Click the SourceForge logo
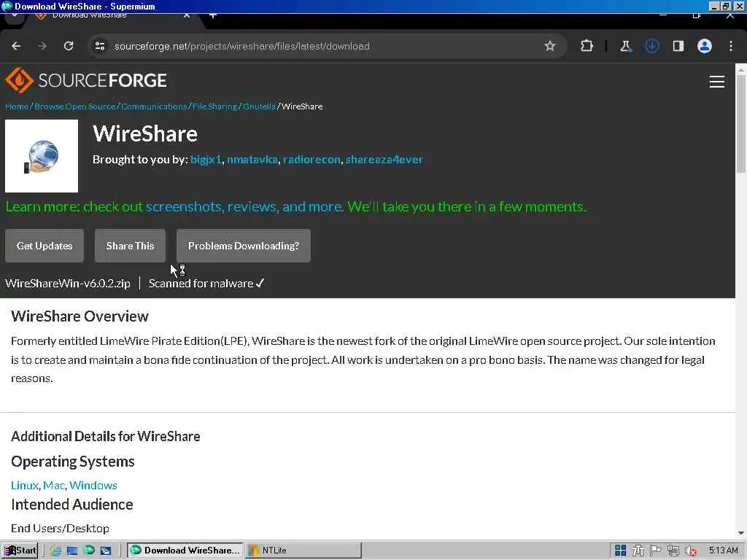Screen dimensions: 747x560 coord(86,80)
